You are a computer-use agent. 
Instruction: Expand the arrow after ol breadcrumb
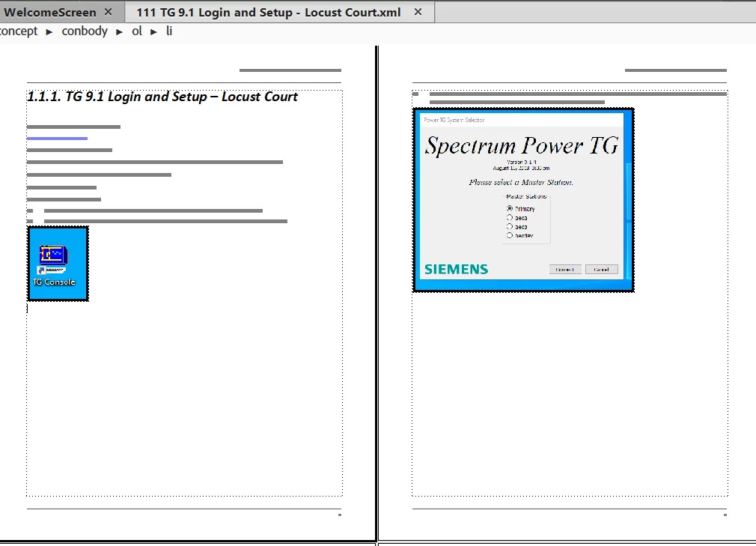(x=153, y=32)
